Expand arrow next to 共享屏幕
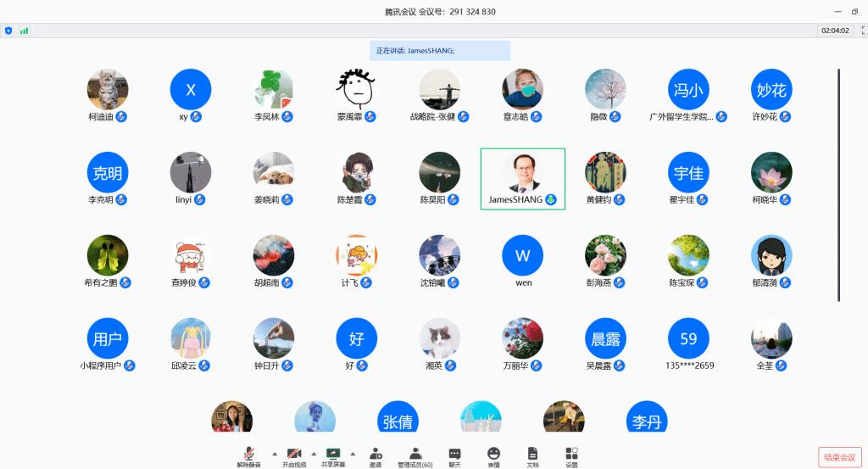Image resolution: width=868 pixels, height=469 pixels. tap(353, 453)
